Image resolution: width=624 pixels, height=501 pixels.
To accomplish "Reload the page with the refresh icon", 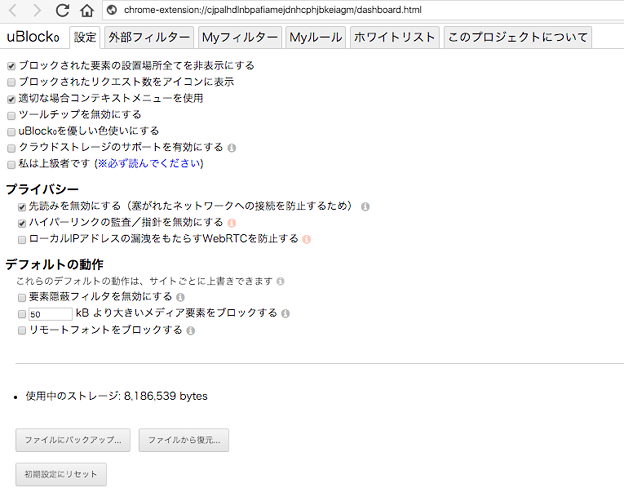I will click(62, 10).
